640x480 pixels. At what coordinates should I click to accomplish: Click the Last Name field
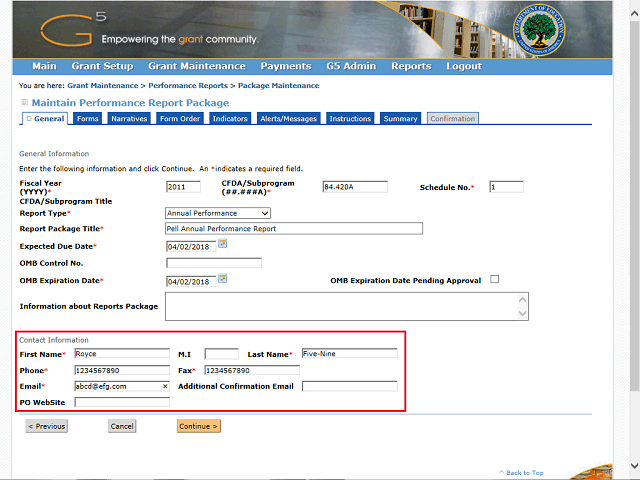coord(349,353)
